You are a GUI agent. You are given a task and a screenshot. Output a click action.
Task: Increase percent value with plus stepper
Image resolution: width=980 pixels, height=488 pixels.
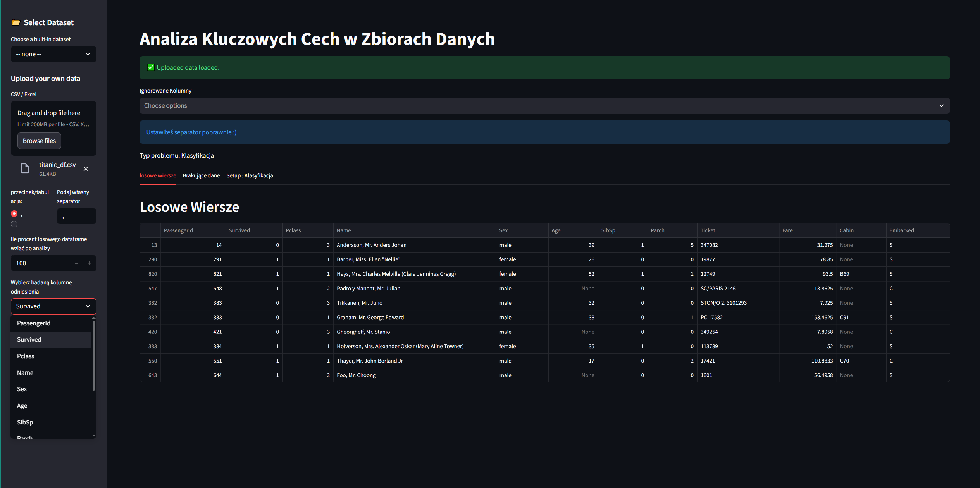pos(90,263)
